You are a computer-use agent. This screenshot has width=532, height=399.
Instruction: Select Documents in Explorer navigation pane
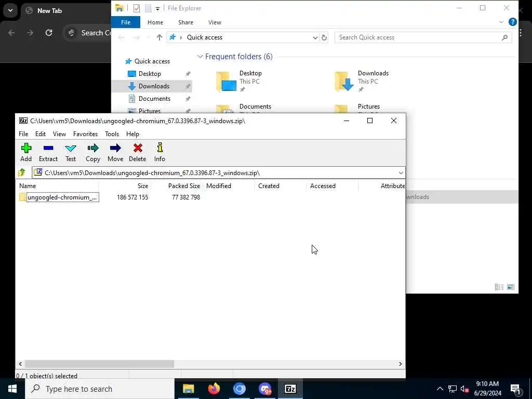154,99
